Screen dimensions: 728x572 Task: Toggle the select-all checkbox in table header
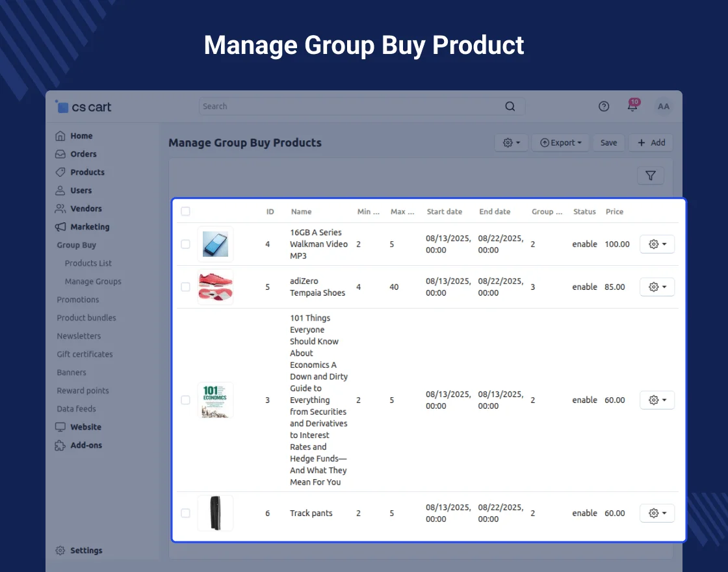(186, 211)
